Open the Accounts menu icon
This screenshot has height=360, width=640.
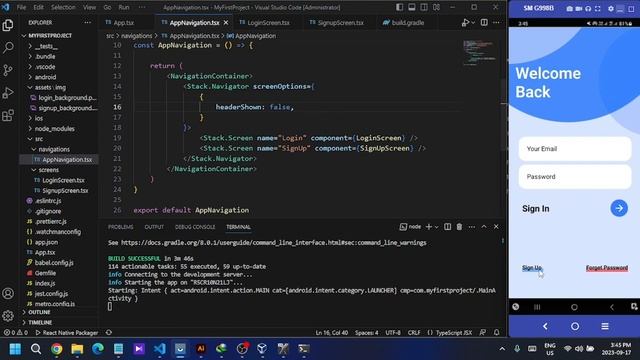pyautogui.click(x=8, y=293)
